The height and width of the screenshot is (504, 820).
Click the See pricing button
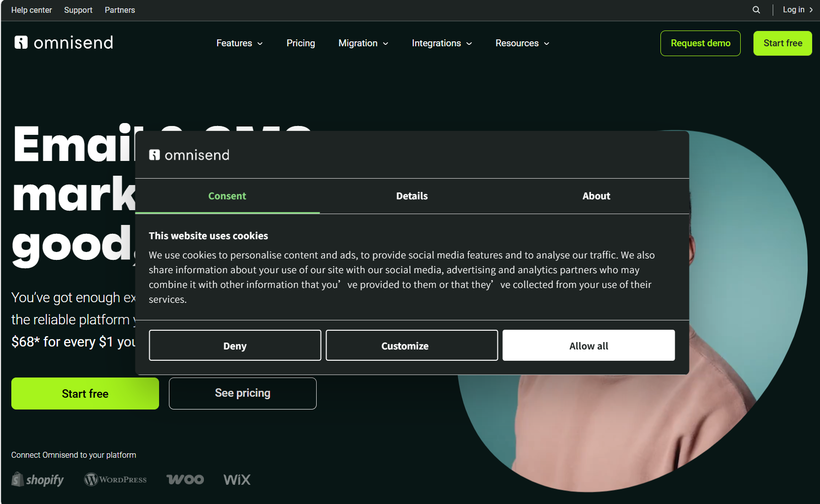click(x=243, y=393)
